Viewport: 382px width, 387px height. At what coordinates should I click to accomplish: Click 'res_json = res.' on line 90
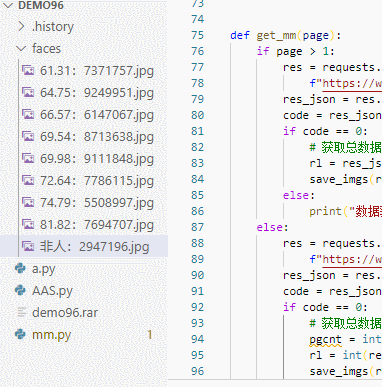click(332, 276)
